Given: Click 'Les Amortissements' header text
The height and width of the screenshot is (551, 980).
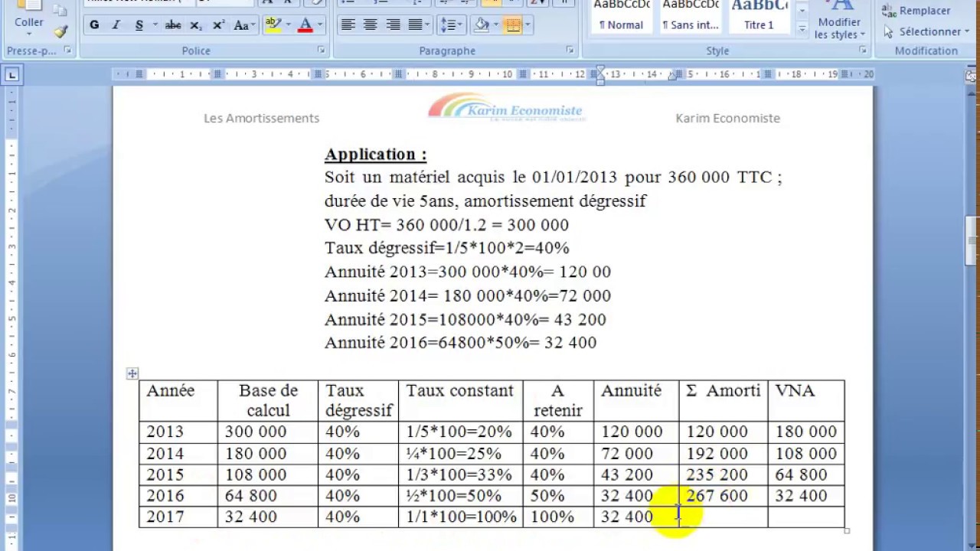Looking at the screenshot, I should click(x=261, y=118).
